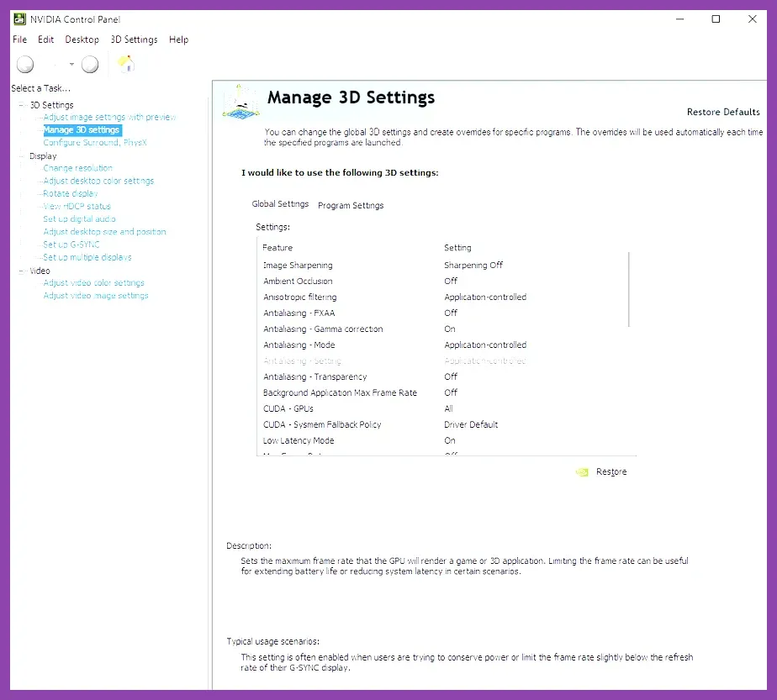
Task: Select the Antialiasing - Mode row
Action: (x=442, y=345)
